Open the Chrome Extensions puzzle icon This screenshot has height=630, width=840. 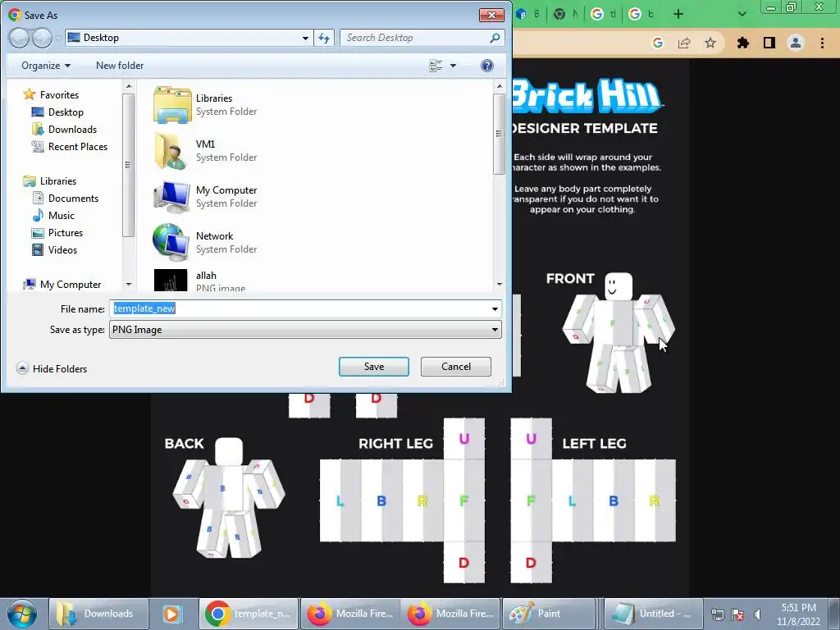click(743, 43)
